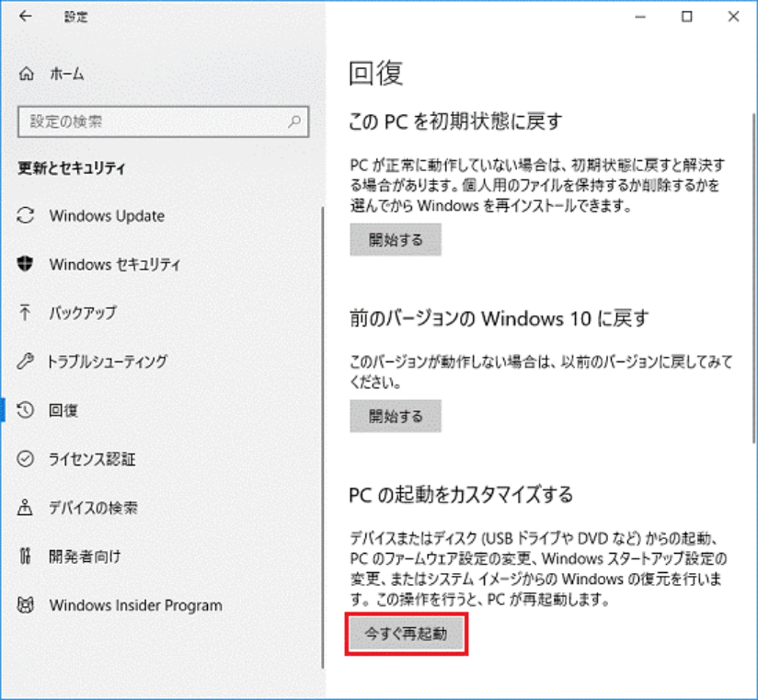Click the 回復 history clock icon

point(25,410)
